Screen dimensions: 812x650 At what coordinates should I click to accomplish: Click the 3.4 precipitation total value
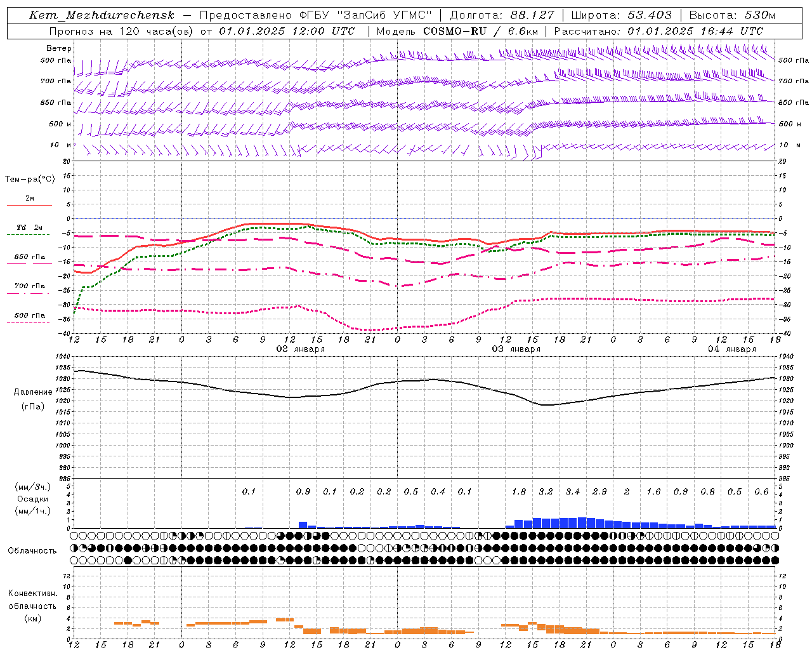[x=573, y=491]
